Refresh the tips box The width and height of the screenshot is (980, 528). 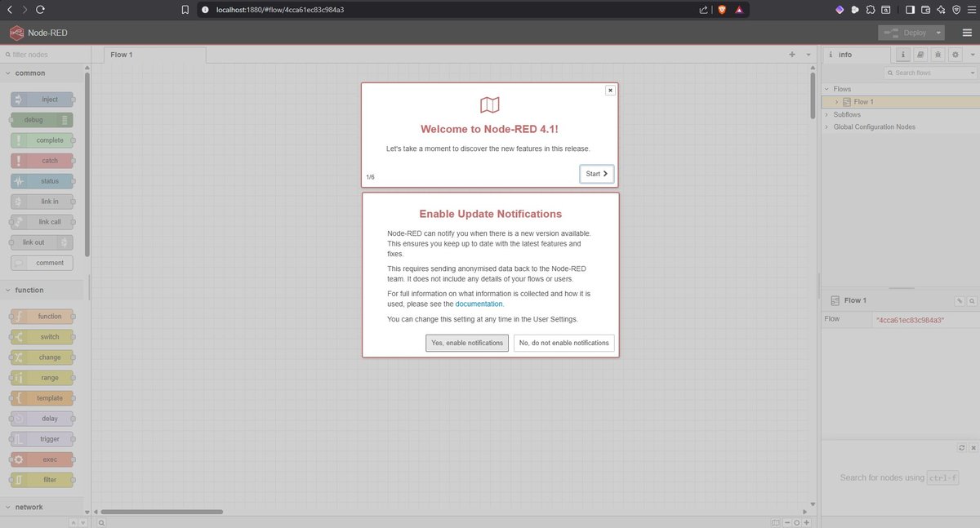click(x=962, y=448)
